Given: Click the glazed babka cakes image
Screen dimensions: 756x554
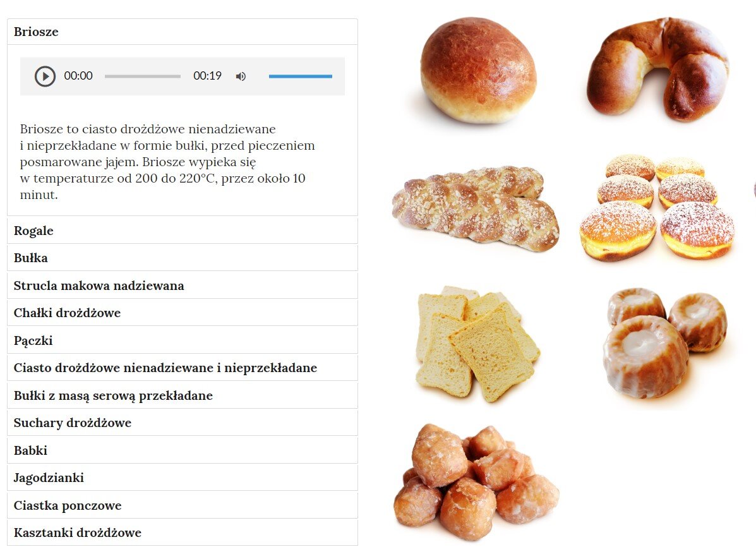Looking at the screenshot, I should 665,342.
